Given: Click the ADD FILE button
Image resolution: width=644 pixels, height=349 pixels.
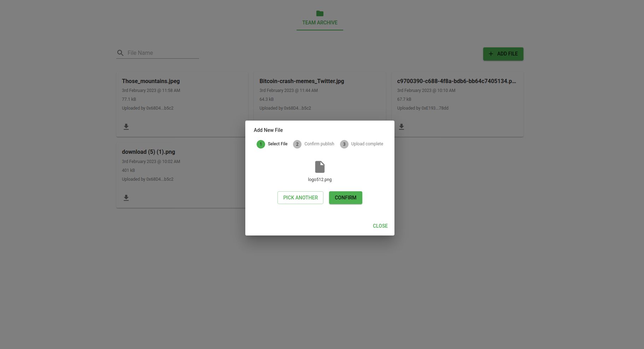Looking at the screenshot, I should (503, 54).
